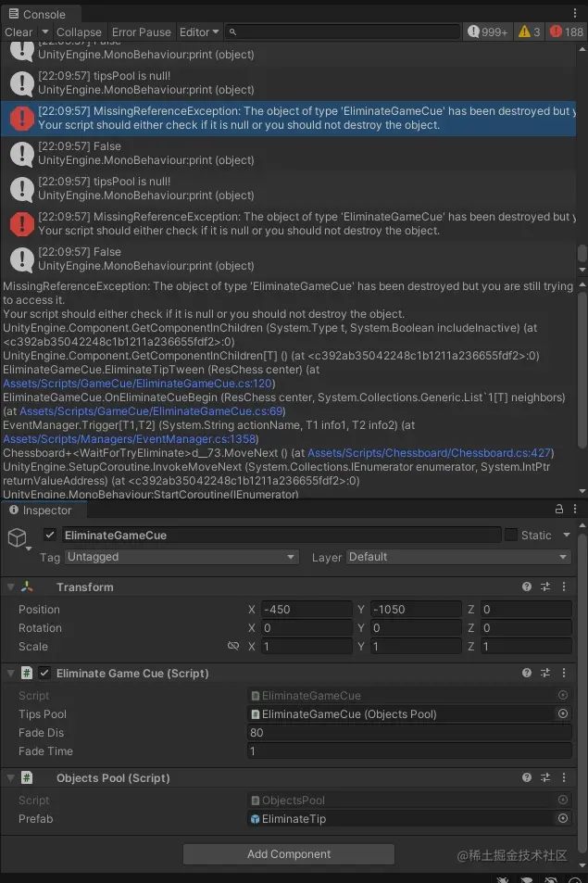Select the Tips Pool object reference field
Viewport: 588px width, 883px height.
pos(401,714)
